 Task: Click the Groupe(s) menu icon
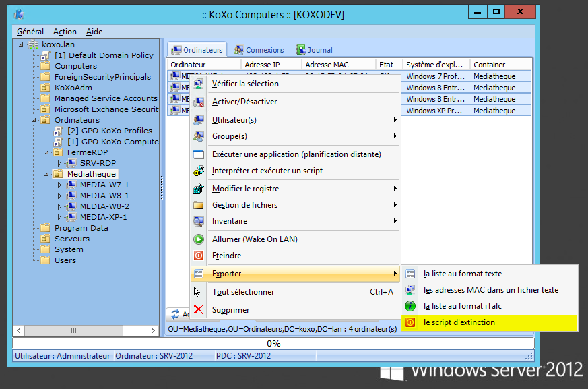[x=199, y=136]
